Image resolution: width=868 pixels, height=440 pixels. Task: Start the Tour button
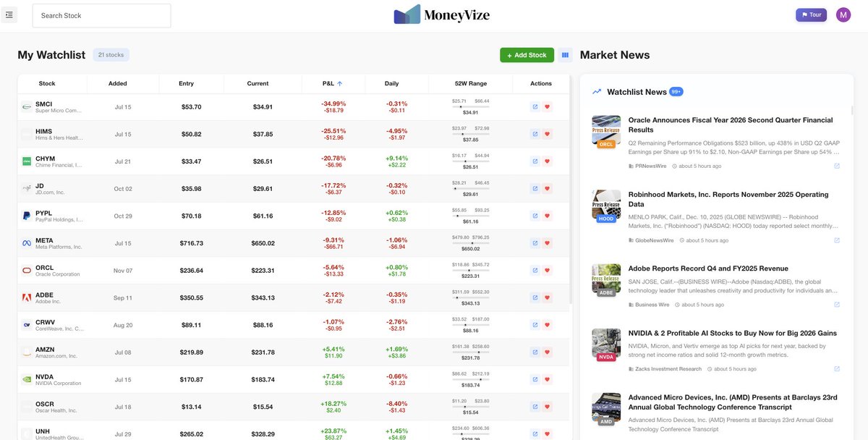pos(811,14)
